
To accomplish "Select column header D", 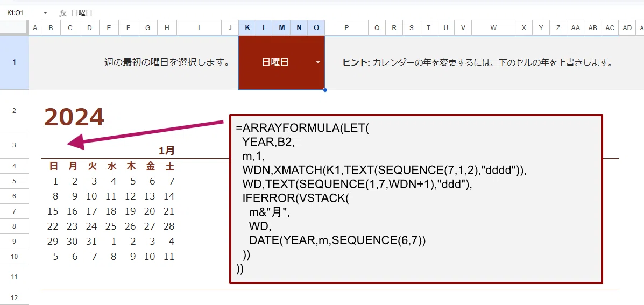I will 89,27.
